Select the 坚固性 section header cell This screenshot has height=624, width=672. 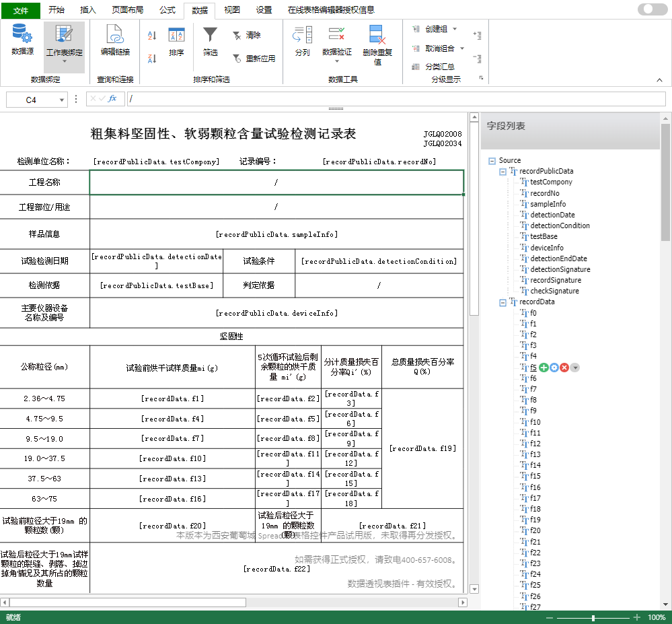click(231, 337)
